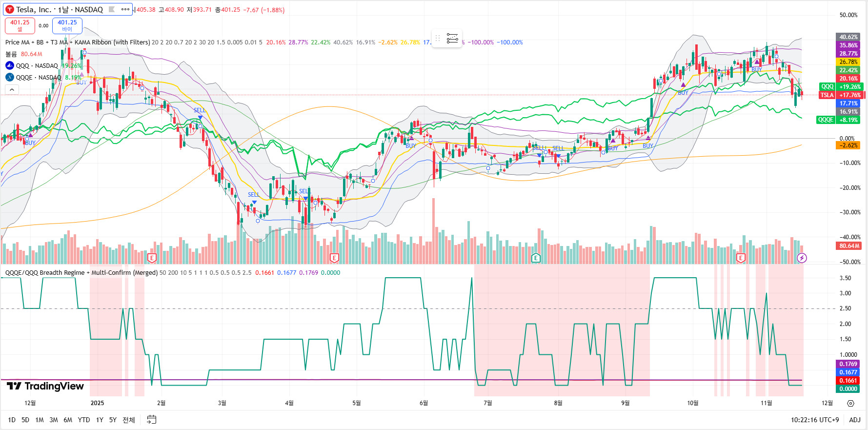
Task: Click the BUY signal triangle in mid September
Action: (x=648, y=139)
